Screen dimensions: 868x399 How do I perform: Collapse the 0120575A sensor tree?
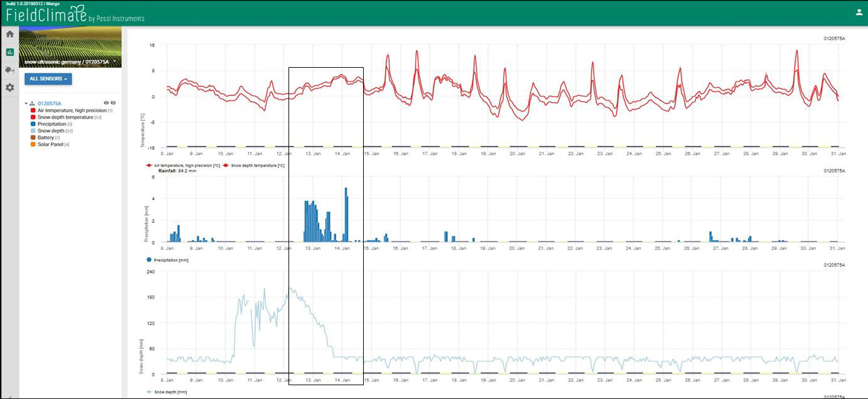(x=26, y=104)
